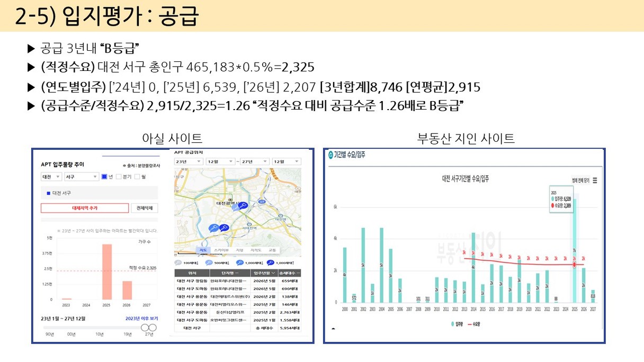Click the 대체지역 추가 button
The image size is (644, 362).
[85, 208]
